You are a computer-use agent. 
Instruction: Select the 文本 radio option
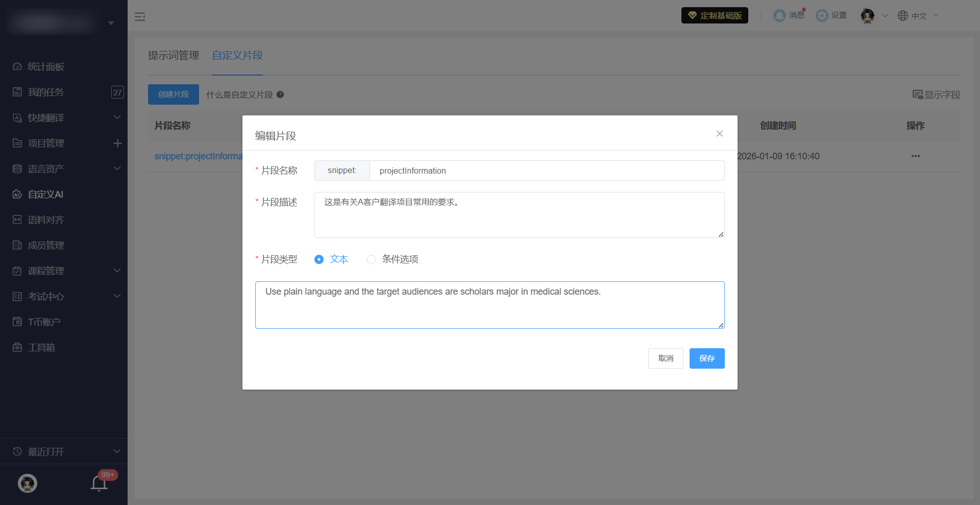320,259
